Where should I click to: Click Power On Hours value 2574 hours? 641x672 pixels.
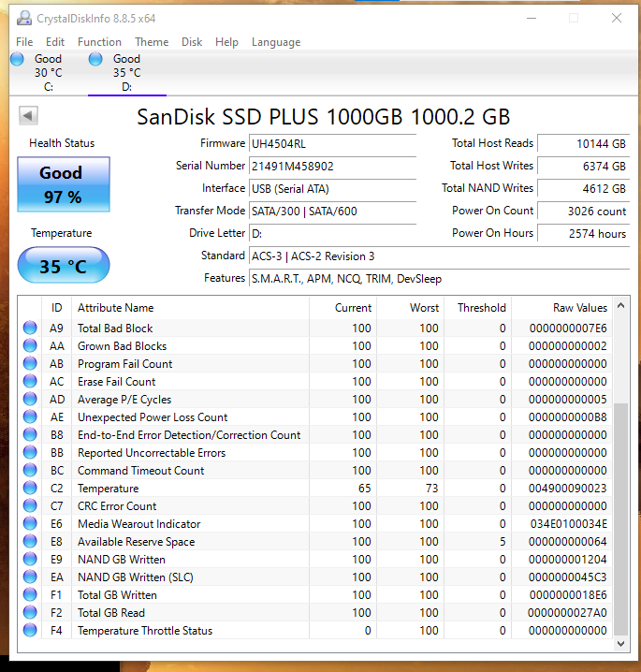tap(583, 234)
